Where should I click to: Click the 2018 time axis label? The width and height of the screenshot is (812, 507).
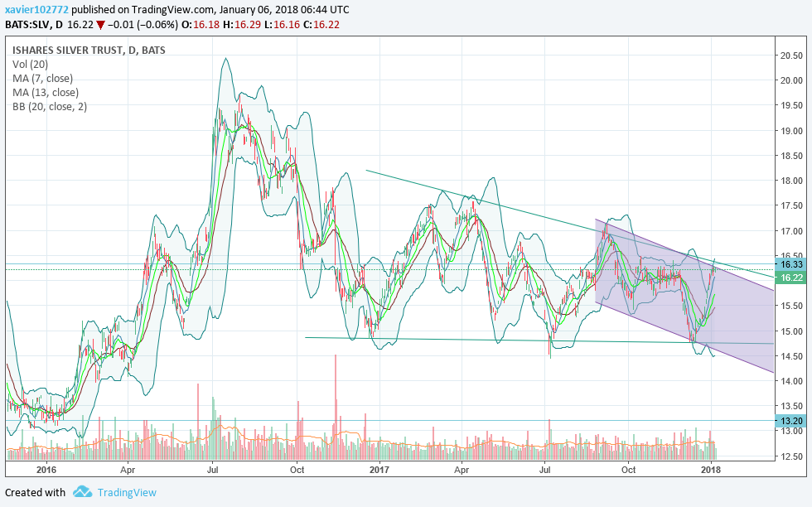coord(711,470)
